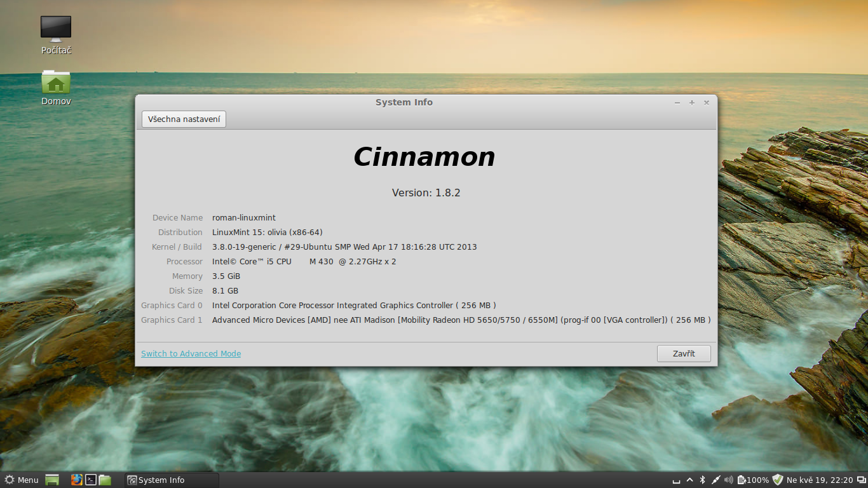
Task: Activate the Switch to Advanced Mode toggle
Action: click(191, 353)
